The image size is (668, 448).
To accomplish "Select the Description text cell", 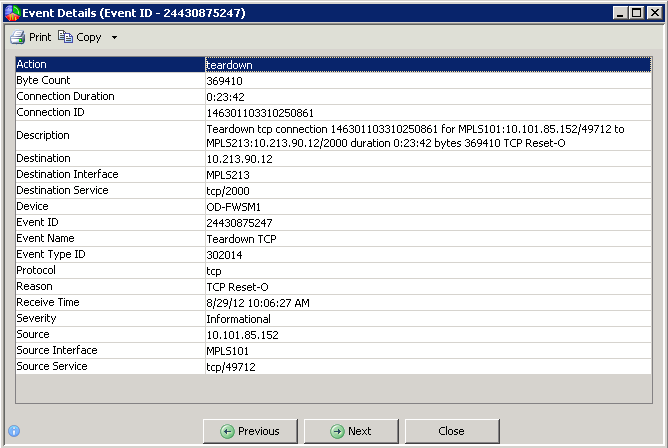I will (428, 136).
